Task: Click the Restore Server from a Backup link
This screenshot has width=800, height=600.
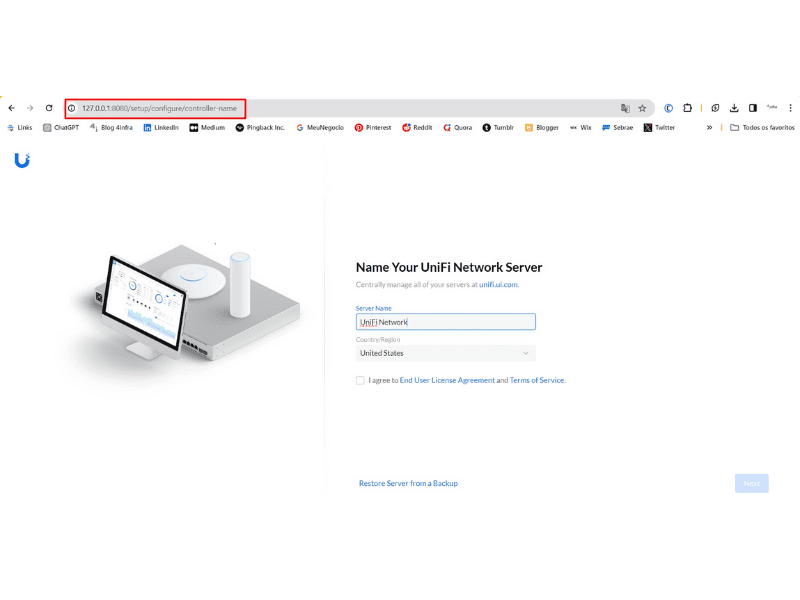Action: point(406,483)
